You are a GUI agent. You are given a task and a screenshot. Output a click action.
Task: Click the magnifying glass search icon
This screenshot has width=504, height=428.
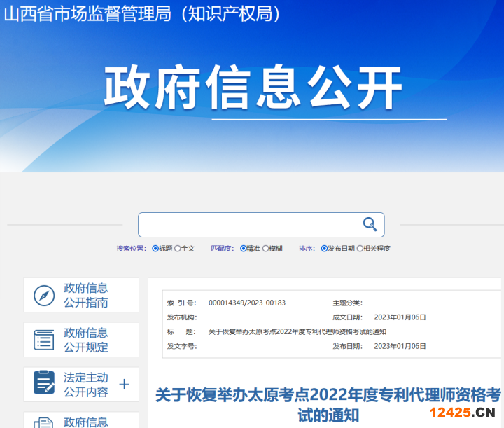[x=370, y=224]
